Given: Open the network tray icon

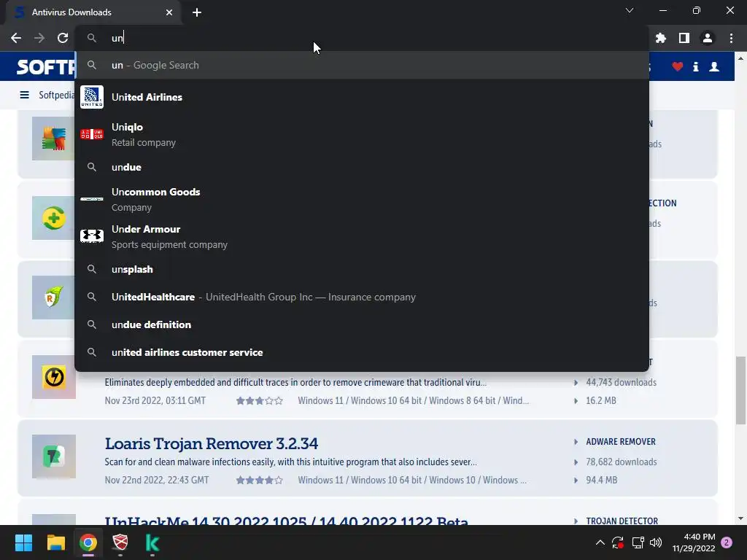Looking at the screenshot, I should (638, 542).
